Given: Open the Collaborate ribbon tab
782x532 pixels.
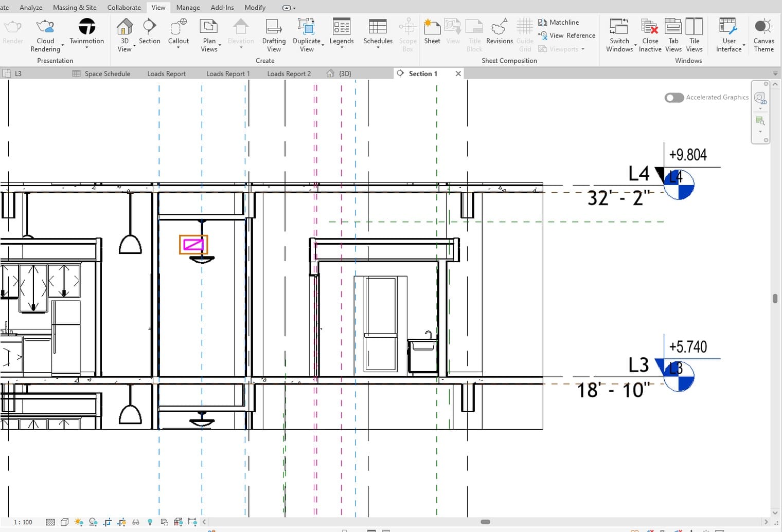Looking at the screenshot, I should 124,7.
